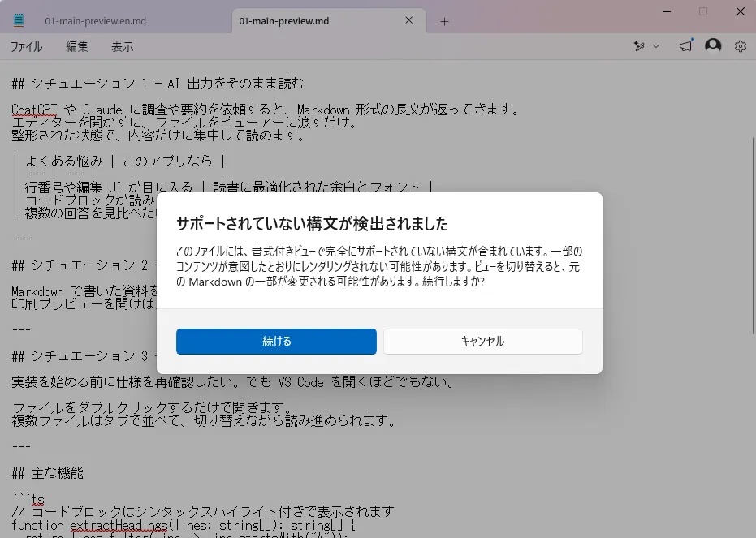Open the AI rewrite pen icon
This screenshot has width=756, height=538.
point(639,46)
